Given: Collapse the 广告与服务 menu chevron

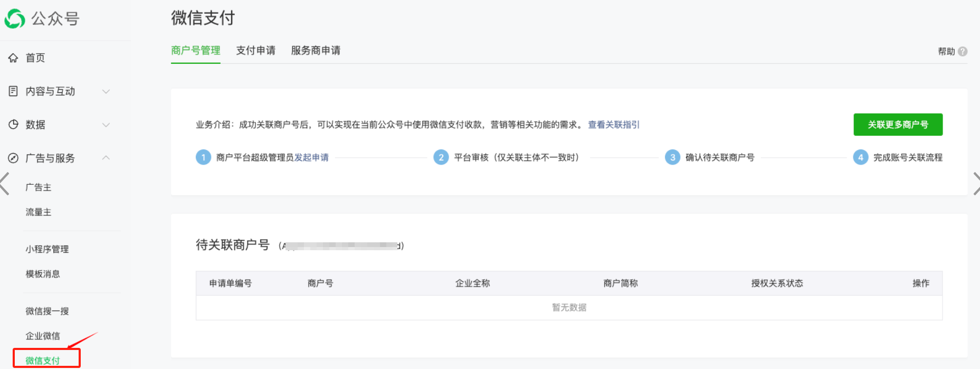Looking at the screenshot, I should (x=106, y=157).
